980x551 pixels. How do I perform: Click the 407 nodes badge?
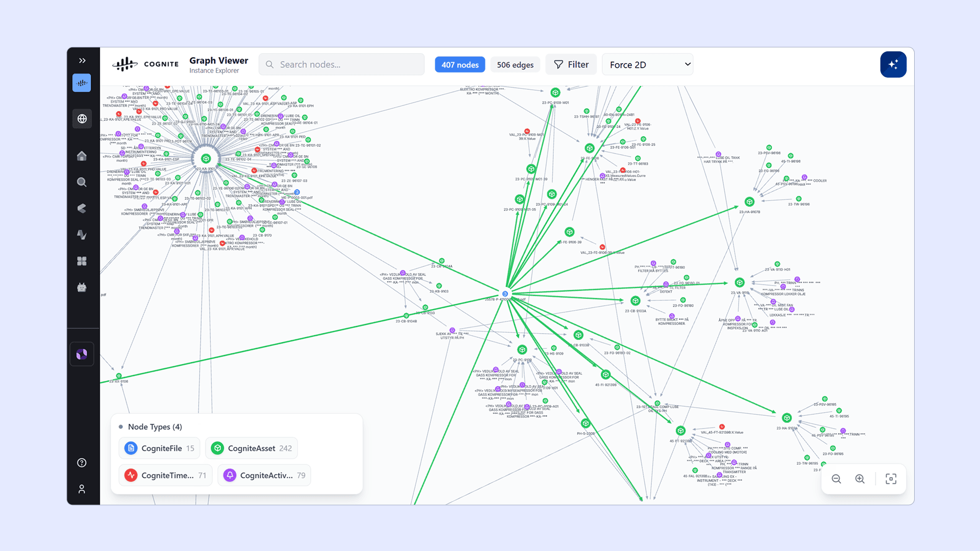460,65
